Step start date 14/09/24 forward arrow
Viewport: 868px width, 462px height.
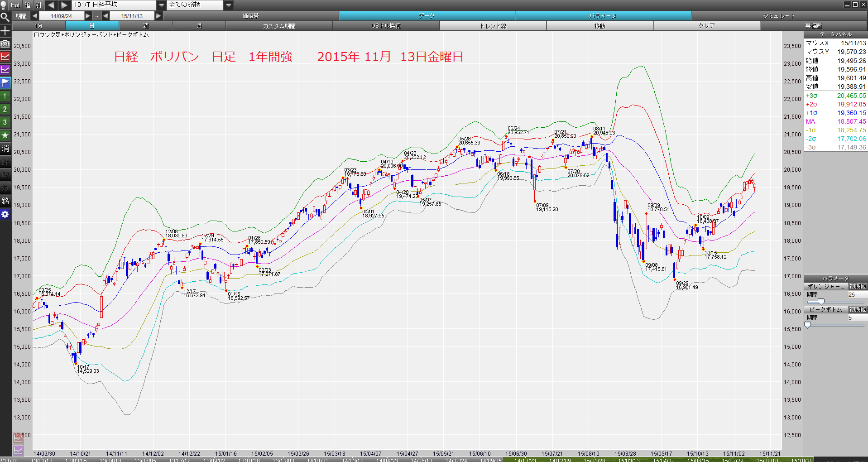pyautogui.click(x=88, y=16)
